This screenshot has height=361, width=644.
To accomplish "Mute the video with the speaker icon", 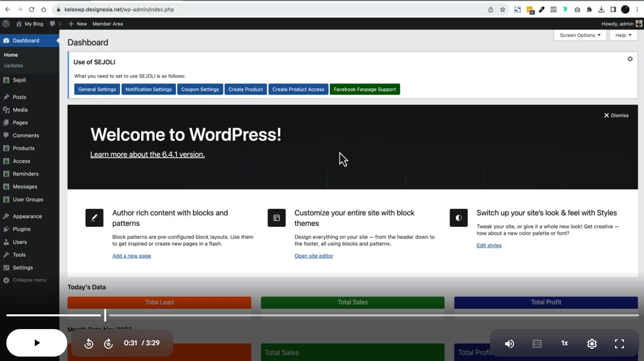I will (x=510, y=344).
